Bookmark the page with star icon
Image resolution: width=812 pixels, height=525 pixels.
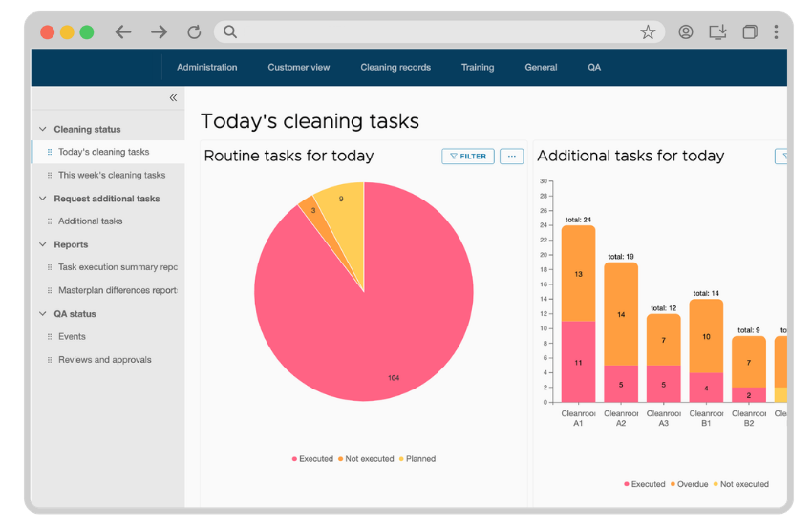pos(648,32)
